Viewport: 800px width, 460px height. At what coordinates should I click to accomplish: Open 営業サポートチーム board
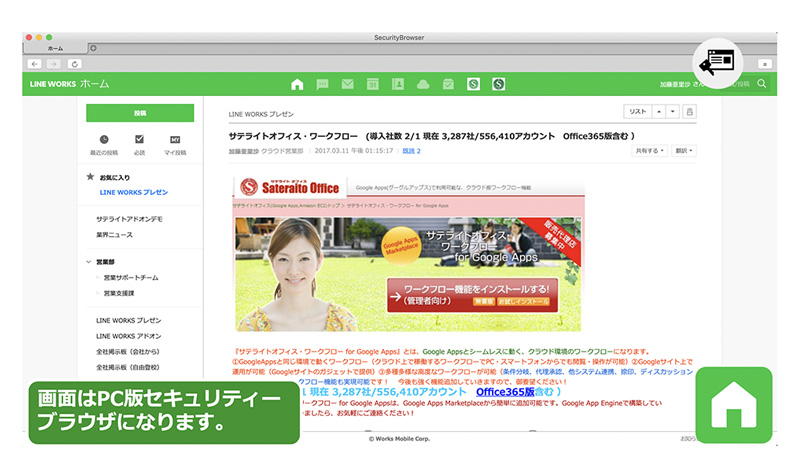(x=131, y=277)
